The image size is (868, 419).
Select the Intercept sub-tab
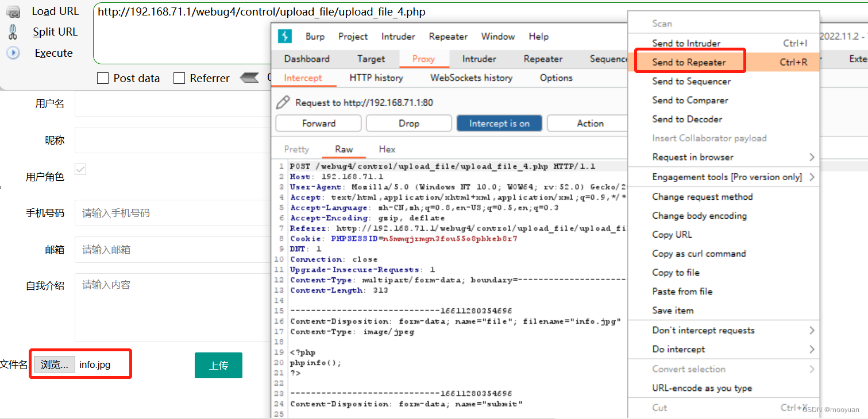point(303,78)
